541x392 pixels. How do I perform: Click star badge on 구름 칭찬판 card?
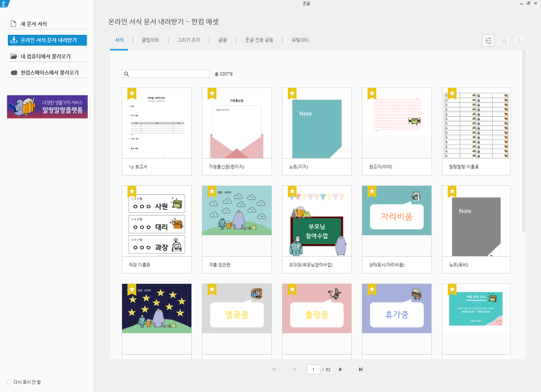(x=212, y=191)
